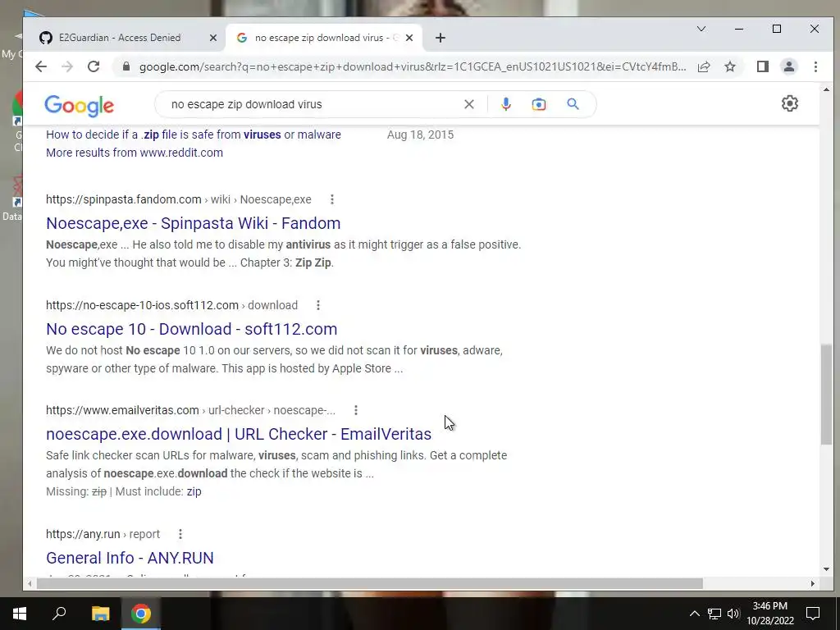Go back to the previous page

point(41,66)
